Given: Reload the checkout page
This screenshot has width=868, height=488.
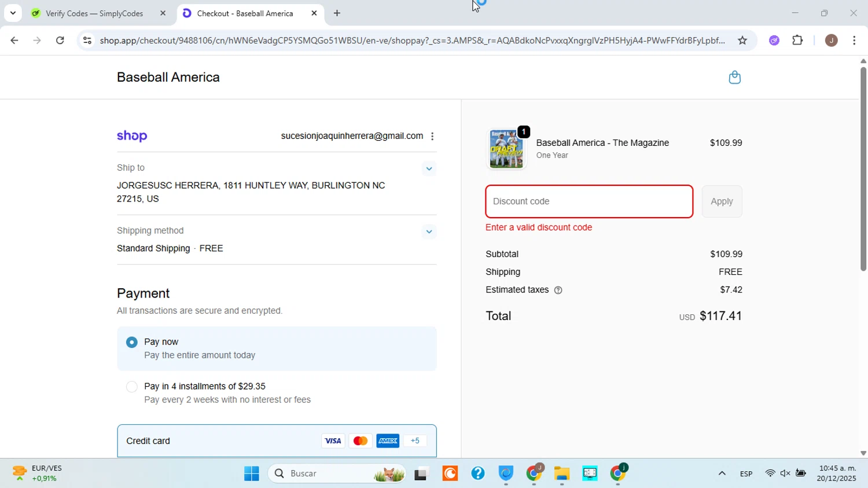Looking at the screenshot, I should click(60, 41).
